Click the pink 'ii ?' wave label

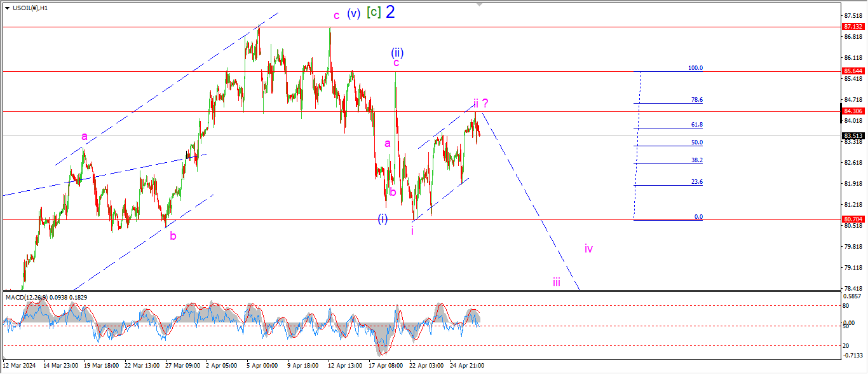pos(480,103)
